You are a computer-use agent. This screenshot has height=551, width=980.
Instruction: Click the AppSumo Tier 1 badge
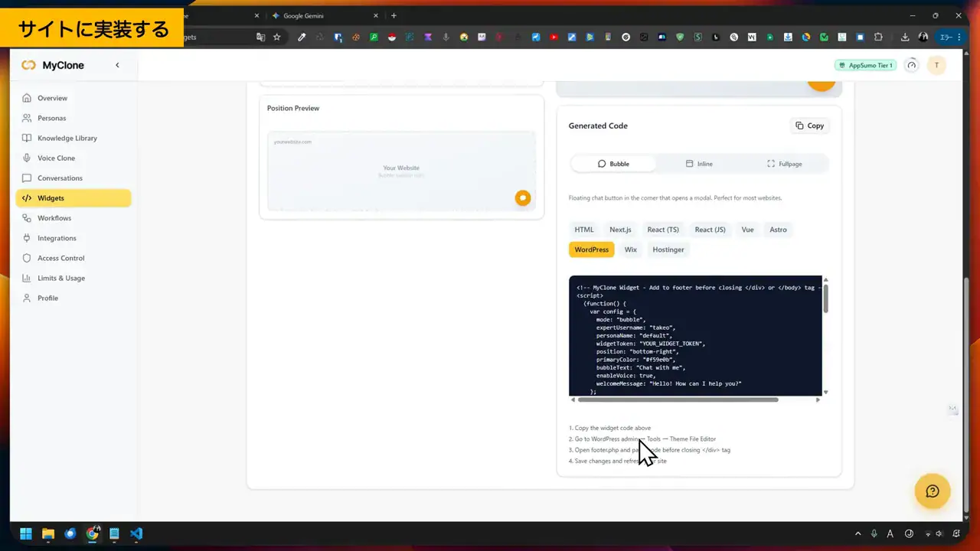(x=865, y=65)
